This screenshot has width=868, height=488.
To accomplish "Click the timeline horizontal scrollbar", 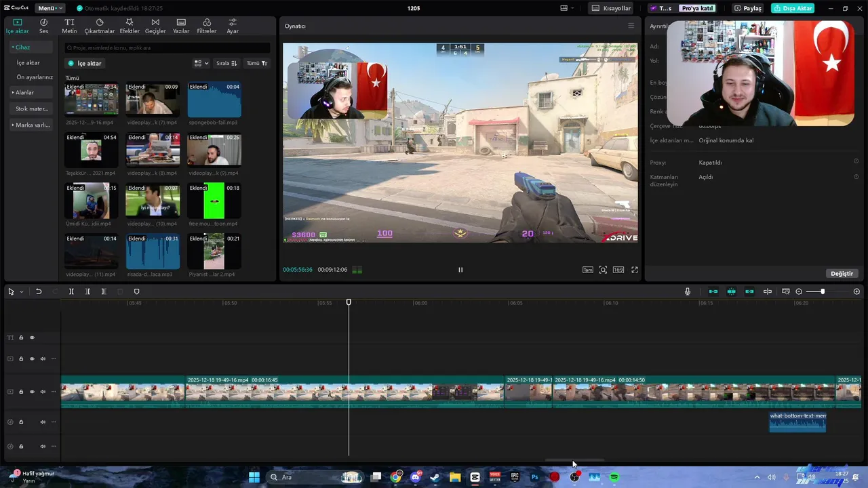I will [x=574, y=460].
